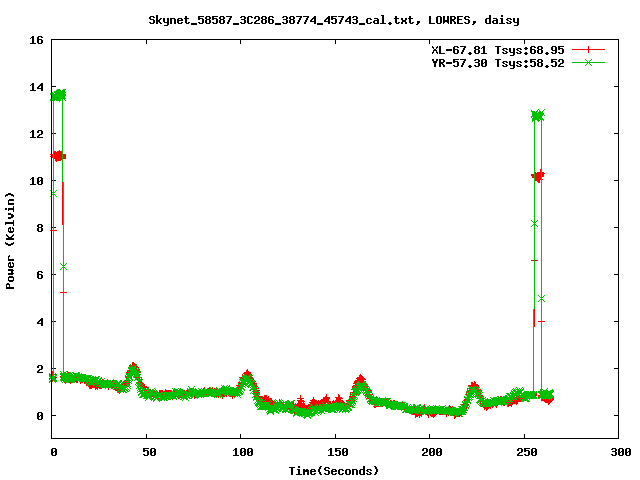Click the y-axis tick label 4
The width and height of the screenshot is (640, 480).
pyautogui.click(x=40, y=322)
